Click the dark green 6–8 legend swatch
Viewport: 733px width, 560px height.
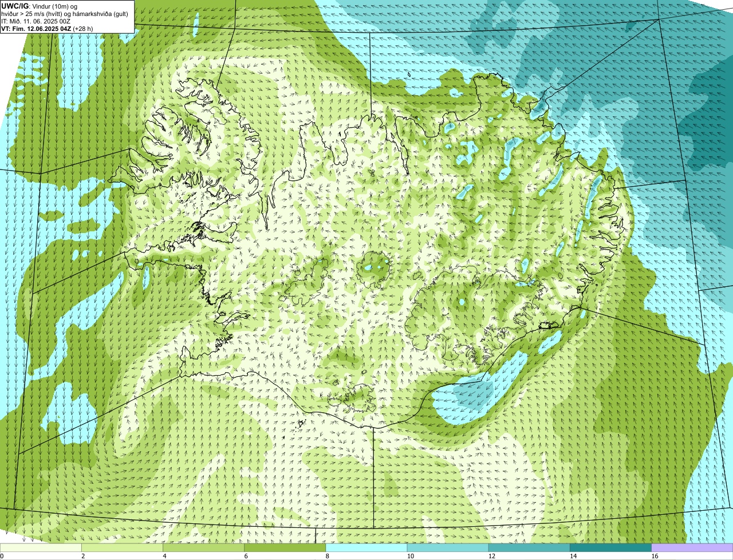[x=285, y=547]
